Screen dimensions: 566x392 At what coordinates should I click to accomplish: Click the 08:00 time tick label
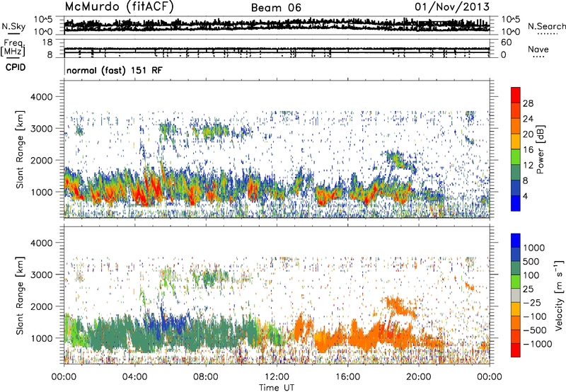[x=206, y=377]
